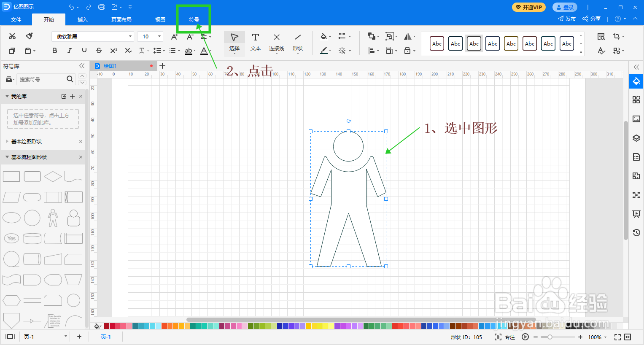The image size is (644, 345).
Task: Click the Play presentation icon in status bar
Action: tap(525, 337)
